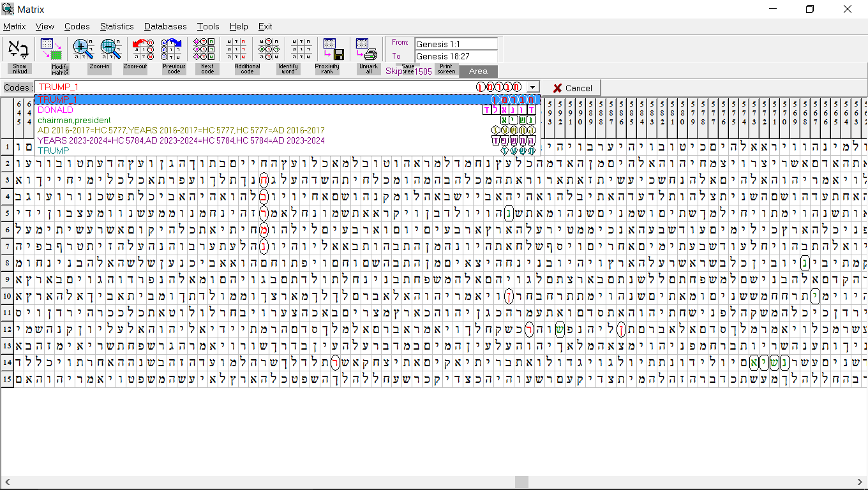Click the green circled letter in row 12
This screenshot has width=868, height=490.
(x=560, y=329)
